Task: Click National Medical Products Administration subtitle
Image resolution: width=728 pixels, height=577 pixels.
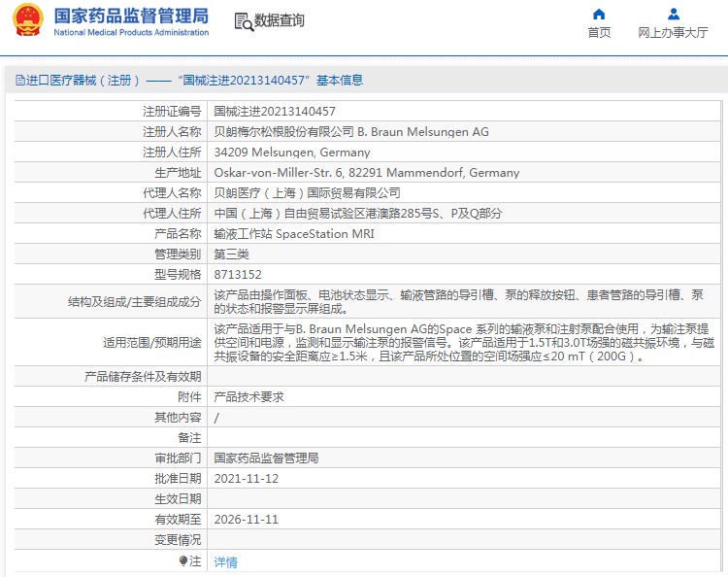Action: pos(131,32)
